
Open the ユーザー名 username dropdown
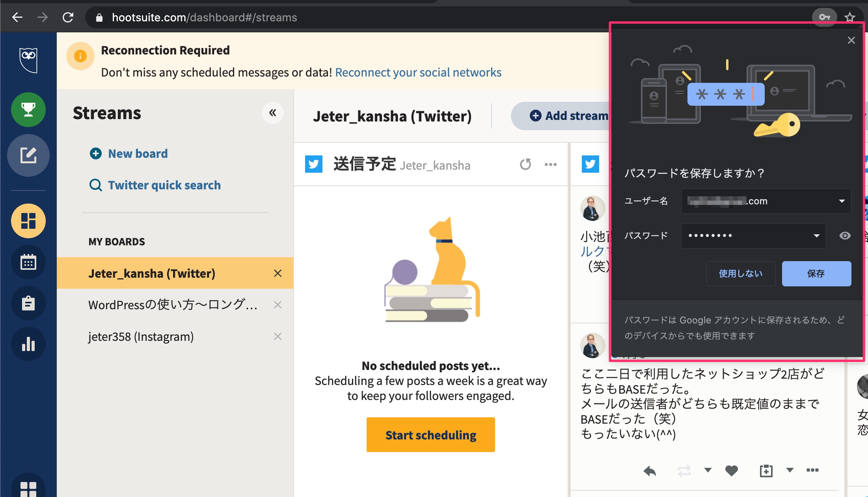(766, 201)
